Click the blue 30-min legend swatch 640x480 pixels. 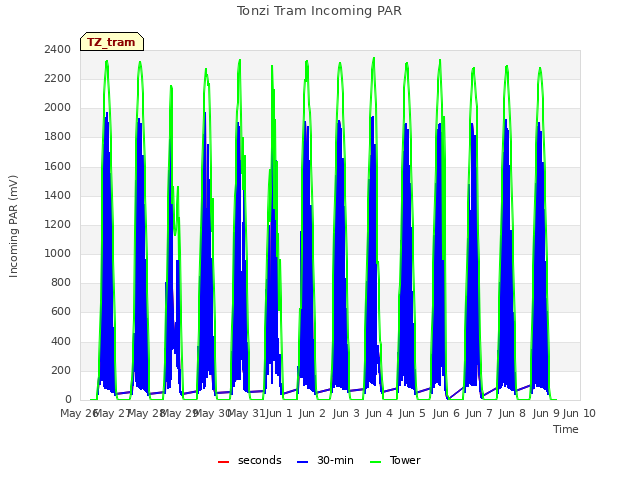click(x=302, y=462)
